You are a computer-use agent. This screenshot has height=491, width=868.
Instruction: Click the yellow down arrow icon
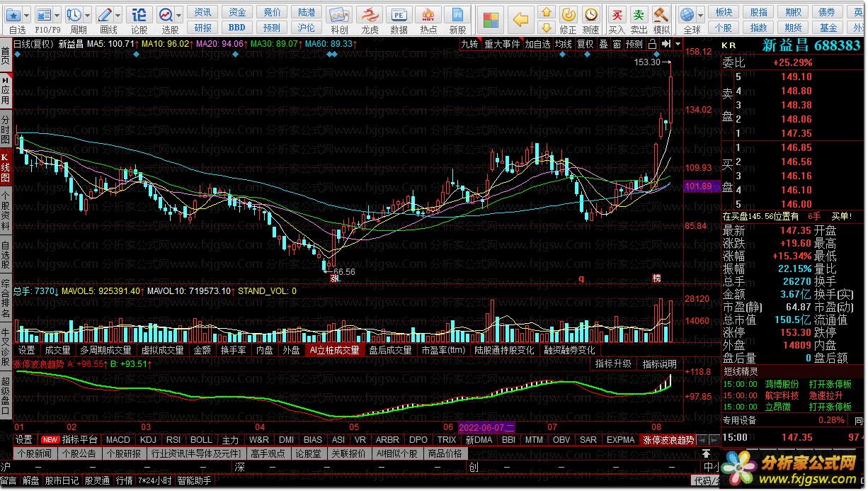546,28
